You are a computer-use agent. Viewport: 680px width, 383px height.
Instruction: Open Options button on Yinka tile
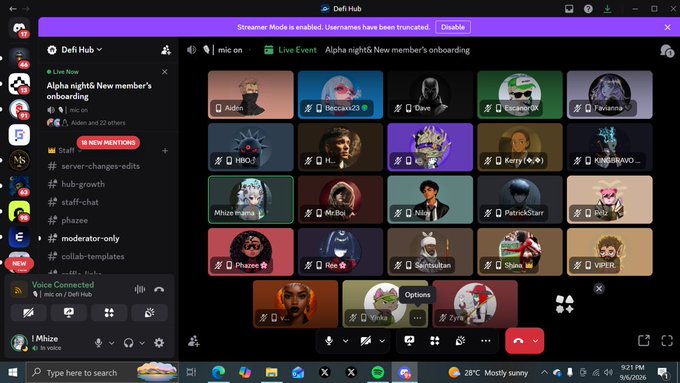[x=417, y=318]
